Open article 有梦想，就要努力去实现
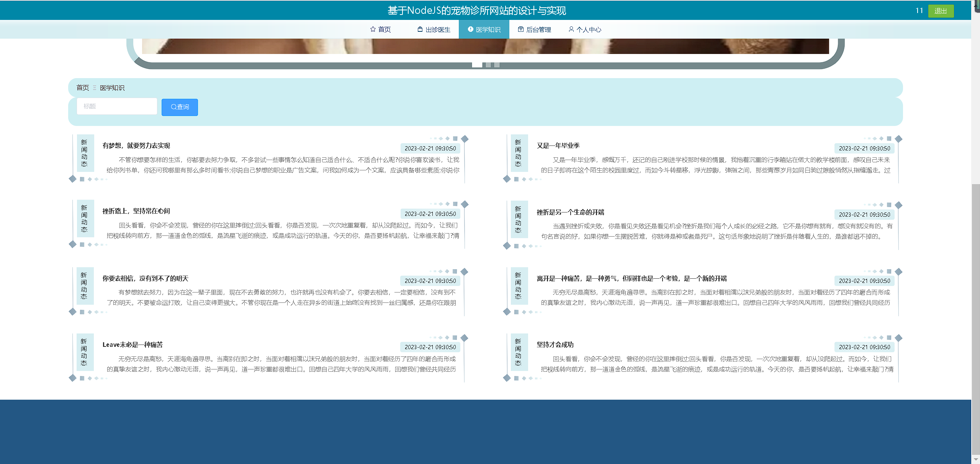 (x=136, y=145)
